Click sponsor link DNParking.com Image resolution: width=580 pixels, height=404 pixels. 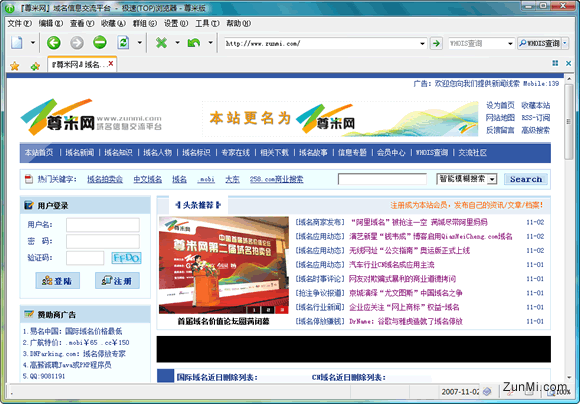[x=78, y=354]
